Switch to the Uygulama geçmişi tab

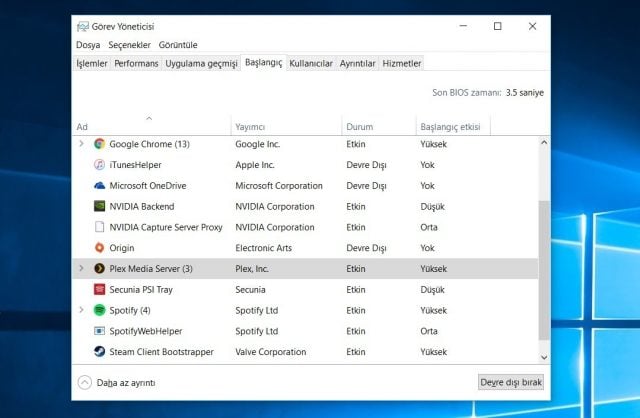[x=201, y=64]
